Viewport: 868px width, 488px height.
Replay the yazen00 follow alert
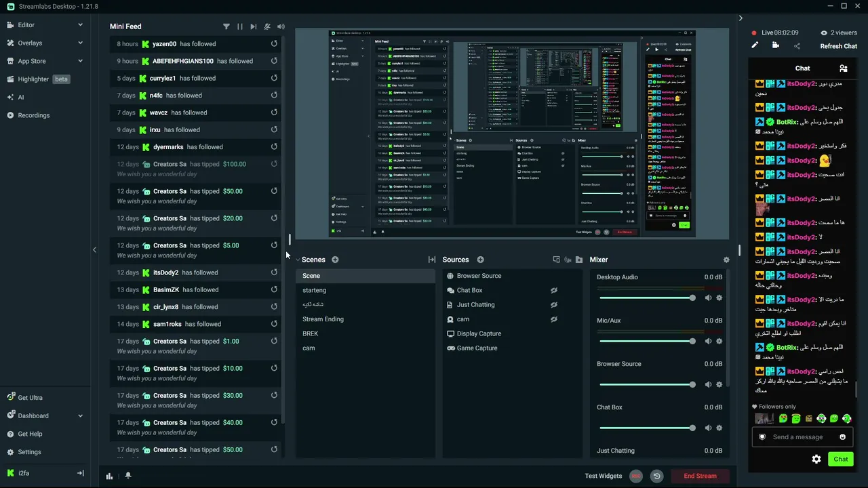pyautogui.click(x=274, y=43)
